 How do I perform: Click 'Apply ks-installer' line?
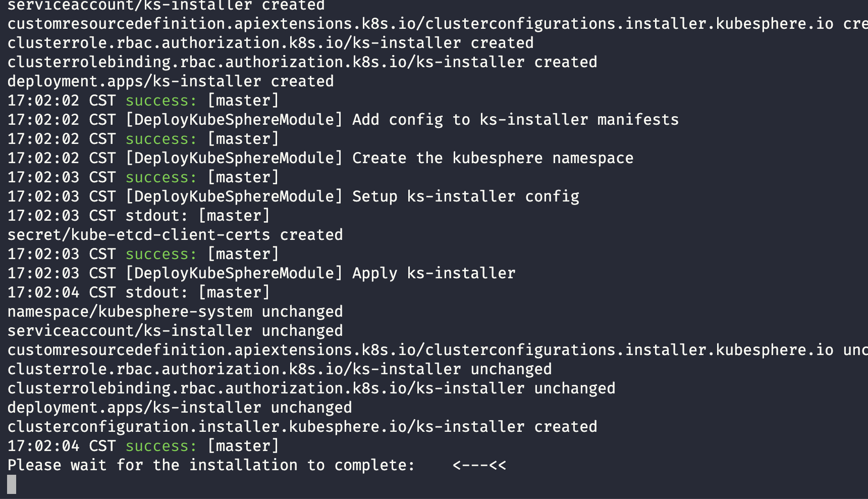click(x=261, y=273)
